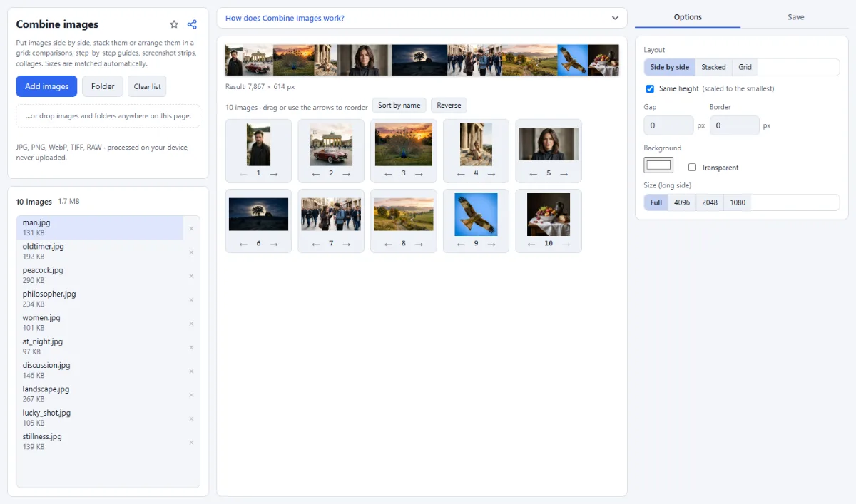Click the Reverse order button
The width and height of the screenshot is (856, 504).
[x=449, y=106]
